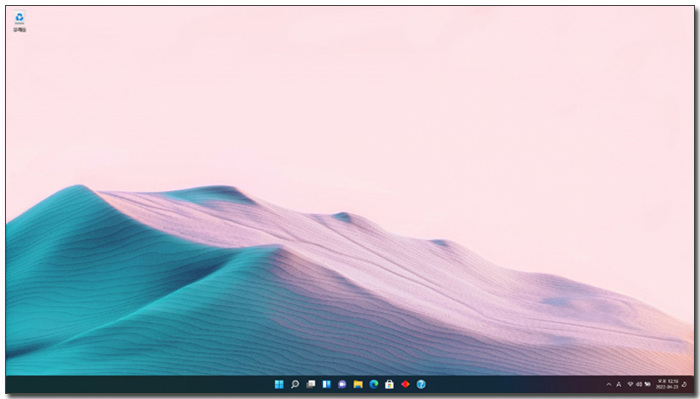The height and width of the screenshot is (399, 700).
Task: Check the battery status tray icon
Action: [647, 384]
